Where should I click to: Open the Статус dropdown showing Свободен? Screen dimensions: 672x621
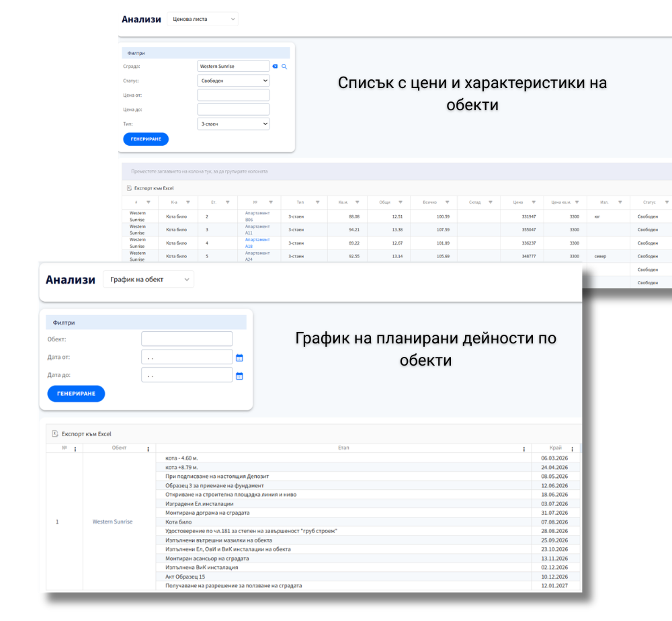click(x=233, y=80)
